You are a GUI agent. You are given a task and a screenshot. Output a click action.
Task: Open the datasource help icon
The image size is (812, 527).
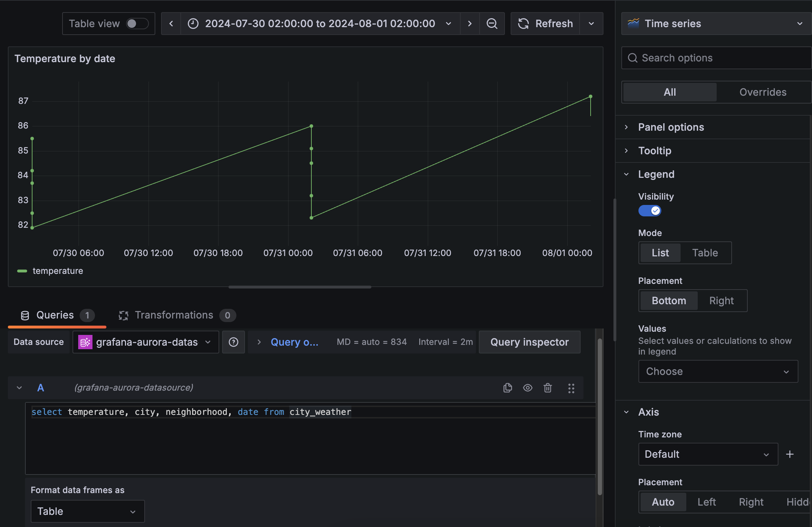pos(233,342)
